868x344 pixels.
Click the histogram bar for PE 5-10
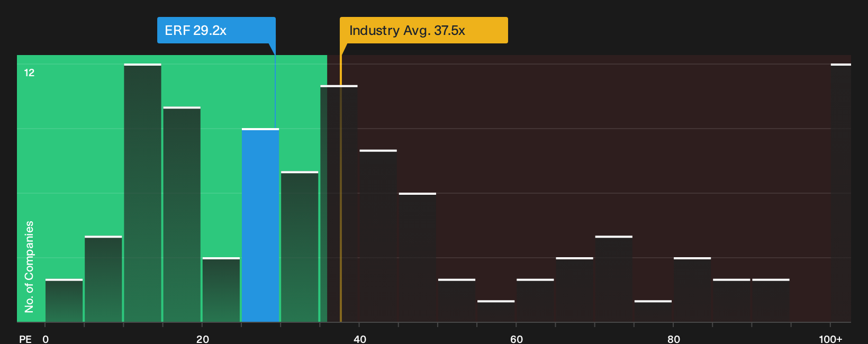tap(103, 279)
